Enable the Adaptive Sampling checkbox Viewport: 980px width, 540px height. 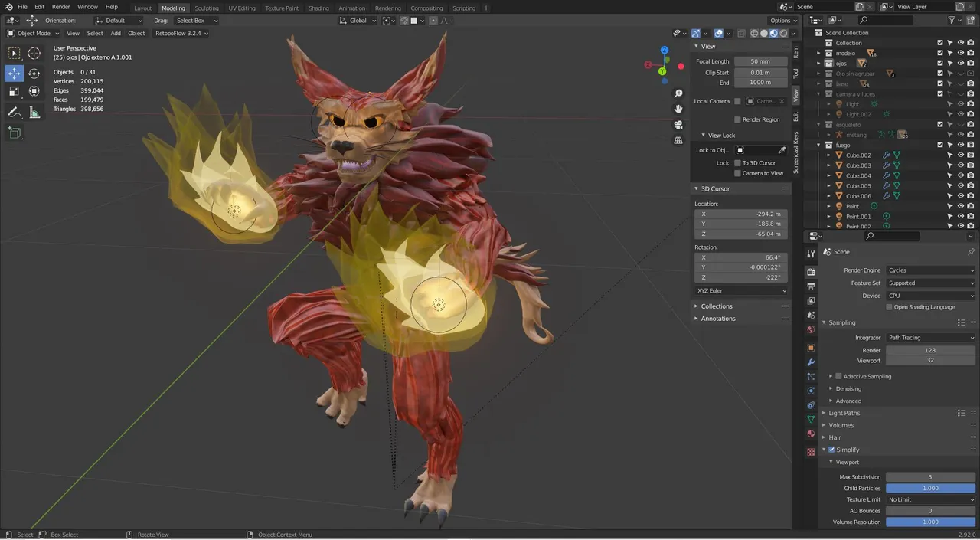pos(838,376)
